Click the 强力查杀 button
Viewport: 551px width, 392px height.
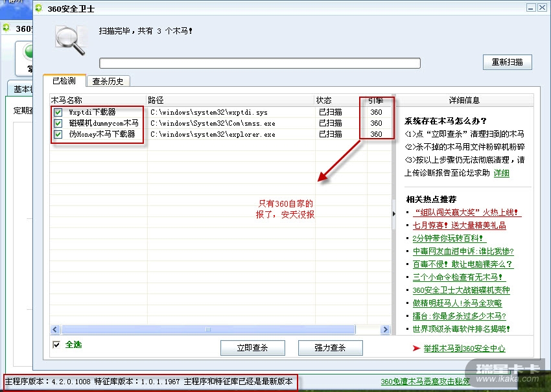coord(331,348)
